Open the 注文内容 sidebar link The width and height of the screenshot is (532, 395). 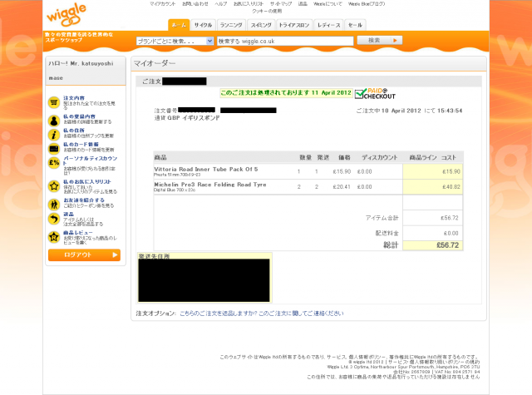tap(74, 98)
